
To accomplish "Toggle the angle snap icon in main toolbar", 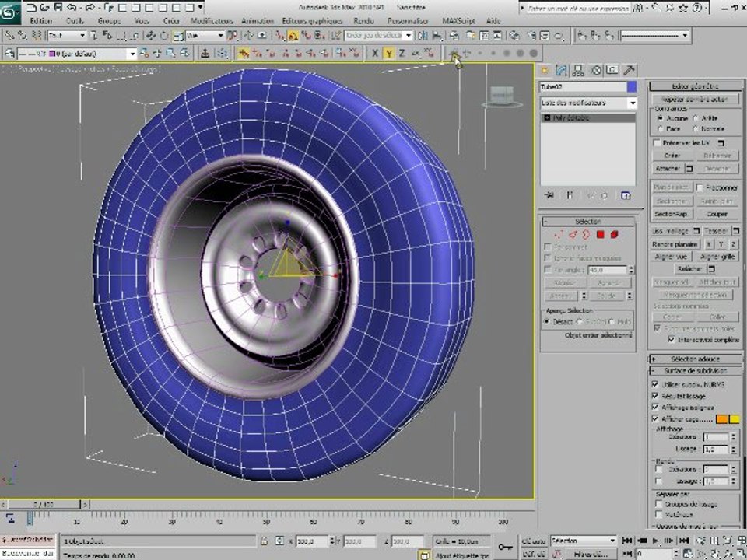I will click(x=293, y=36).
